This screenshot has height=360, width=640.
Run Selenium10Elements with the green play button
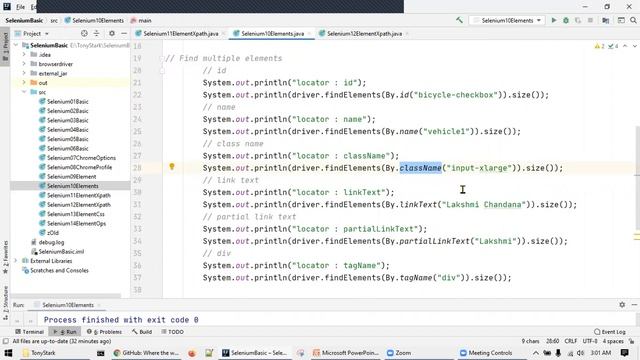click(x=554, y=20)
